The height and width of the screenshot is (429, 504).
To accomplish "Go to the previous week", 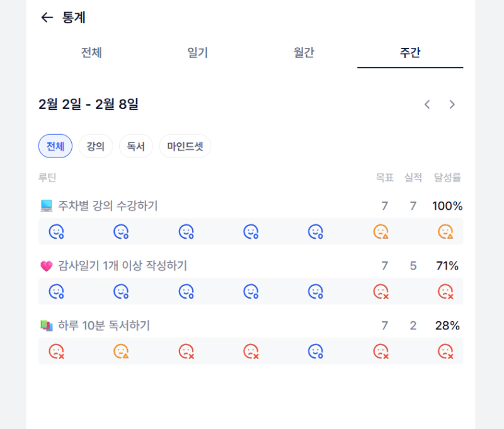I will tap(427, 105).
